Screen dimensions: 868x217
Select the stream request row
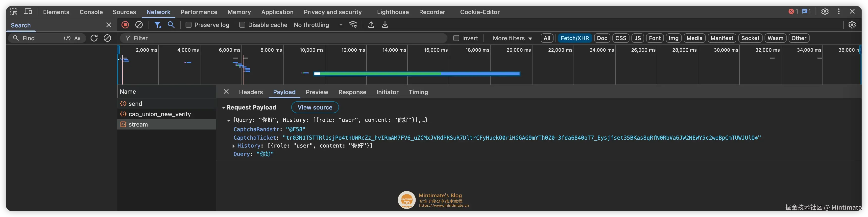167,125
